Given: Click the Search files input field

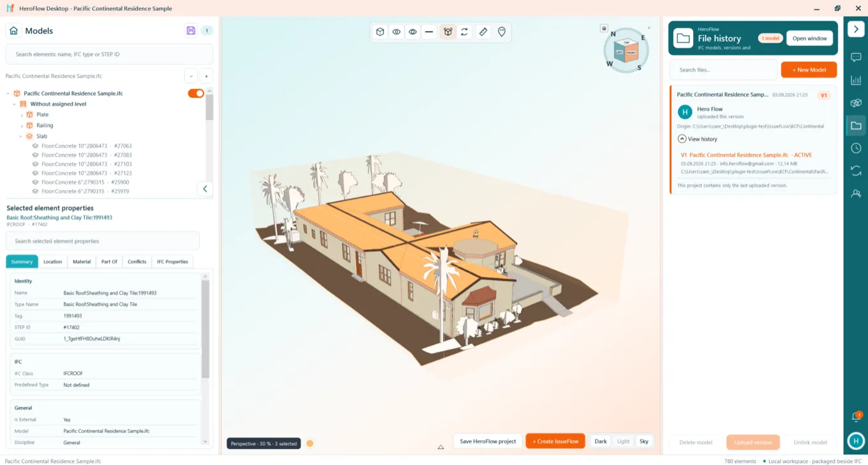Looking at the screenshot, I should point(723,70).
